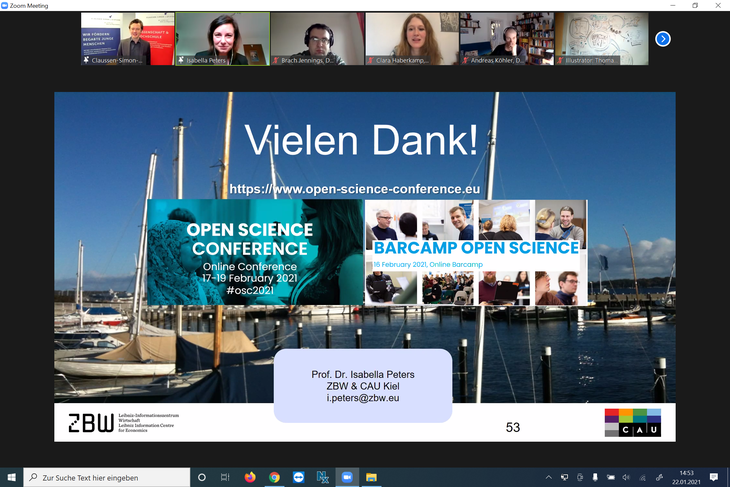The width and height of the screenshot is (730, 487).
Task: Click the microphone-in-use tray icon
Action: point(595,477)
